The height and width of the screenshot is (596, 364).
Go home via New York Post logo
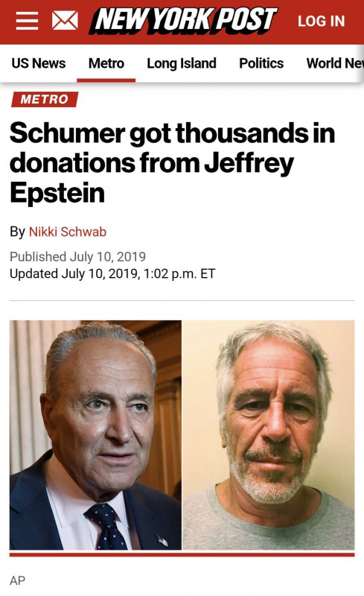[x=184, y=21]
